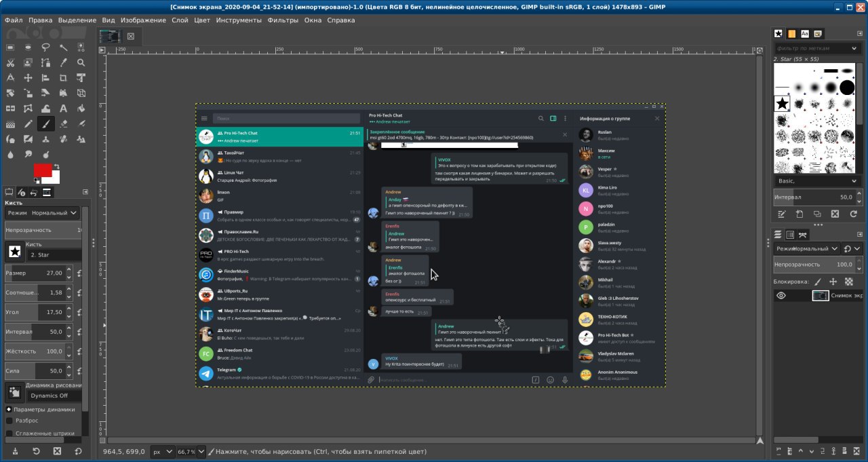Image resolution: width=868 pixels, height=462 pixels.
Task: Select the Bucket Fill tool
Action: 81,109
